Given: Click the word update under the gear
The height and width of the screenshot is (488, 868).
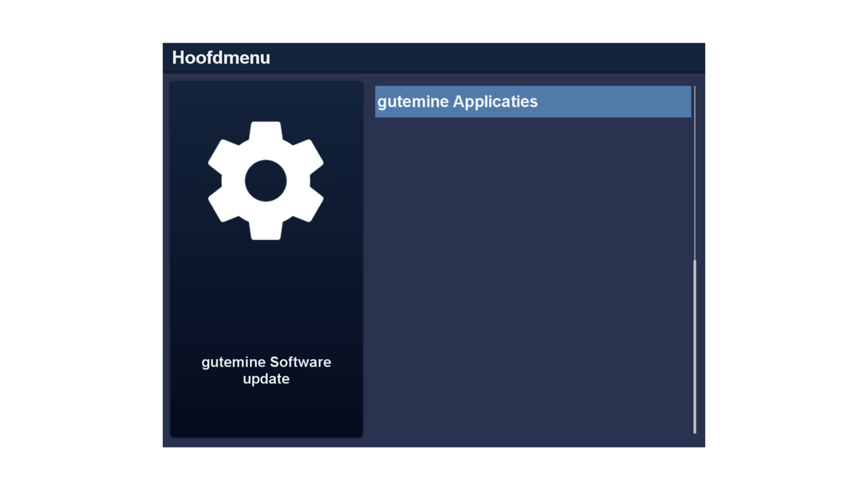Looking at the screenshot, I should [x=266, y=379].
